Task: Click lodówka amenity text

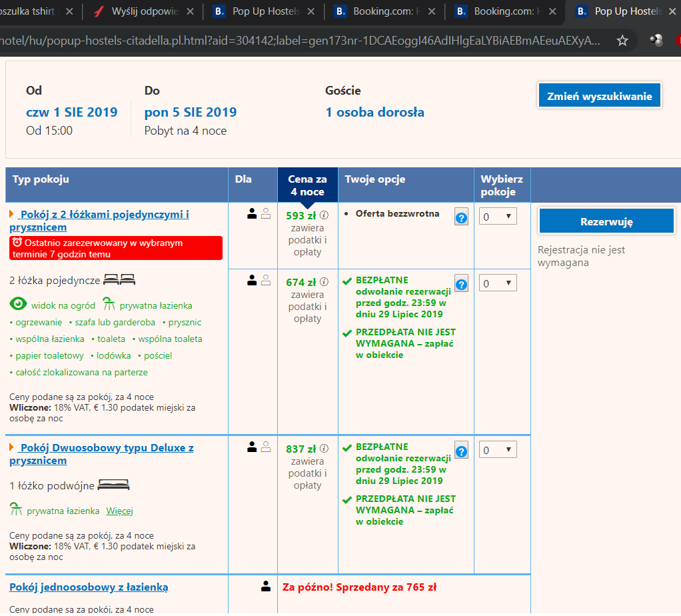Action: tap(113, 355)
